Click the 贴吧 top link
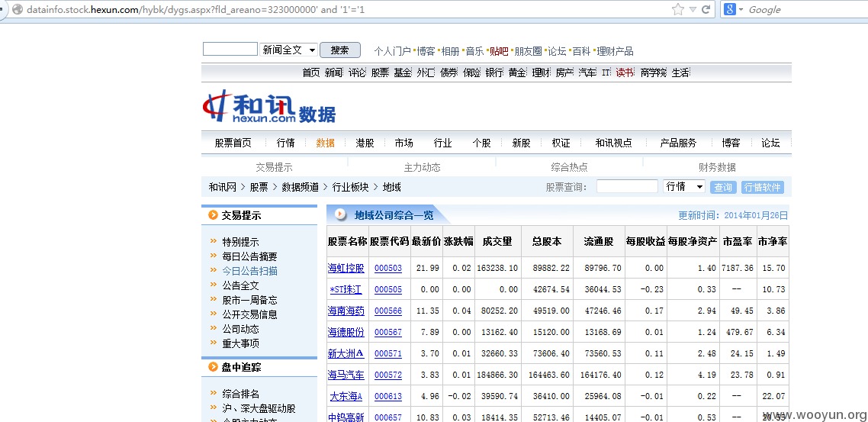Image resolution: width=868 pixels, height=422 pixels. [x=499, y=51]
